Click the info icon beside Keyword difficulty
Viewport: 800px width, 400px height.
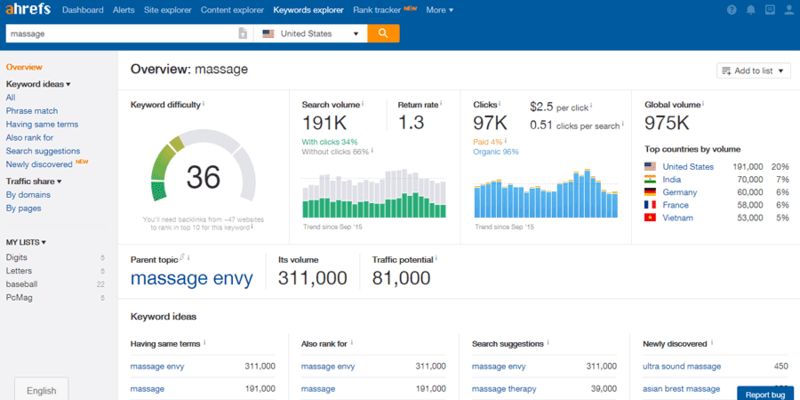204,103
